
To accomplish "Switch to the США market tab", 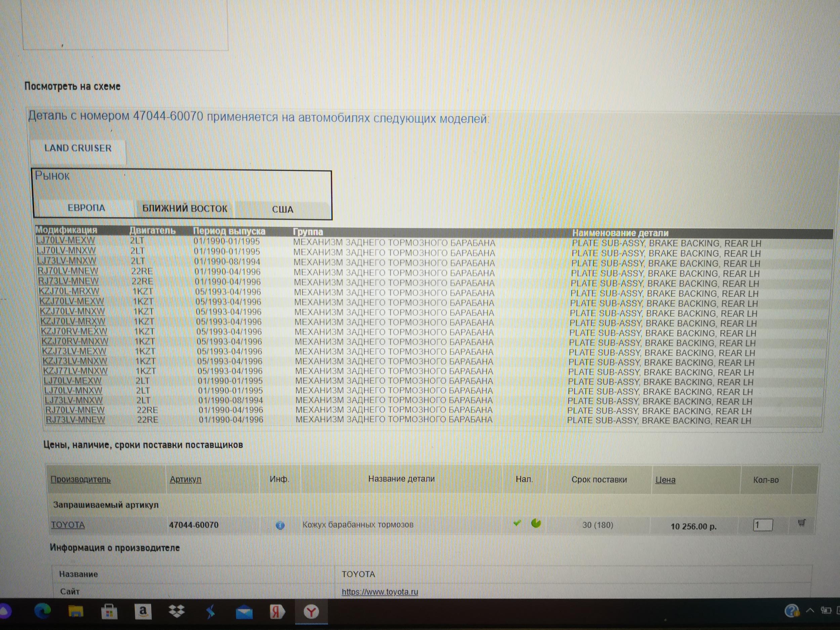I will click(x=283, y=209).
